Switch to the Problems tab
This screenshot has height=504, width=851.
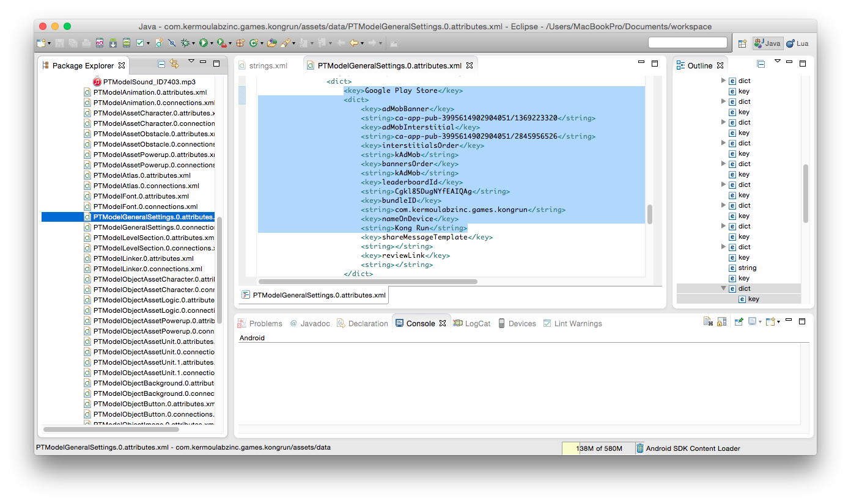click(260, 323)
